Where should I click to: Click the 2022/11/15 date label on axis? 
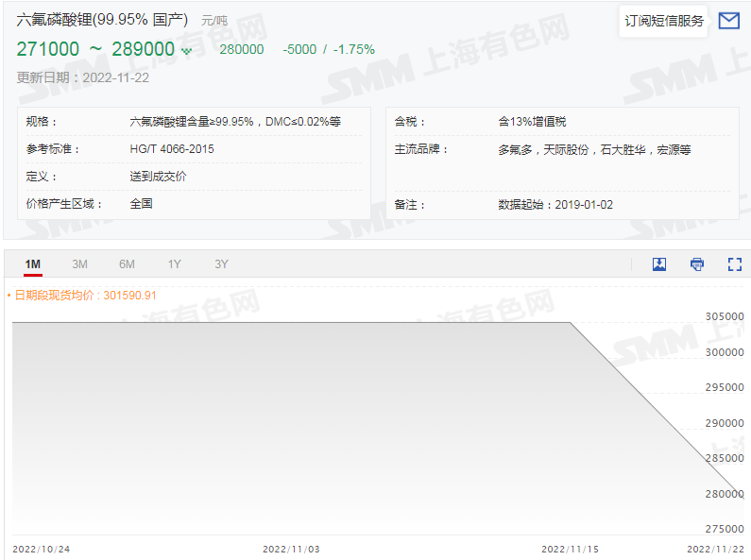coord(570,549)
